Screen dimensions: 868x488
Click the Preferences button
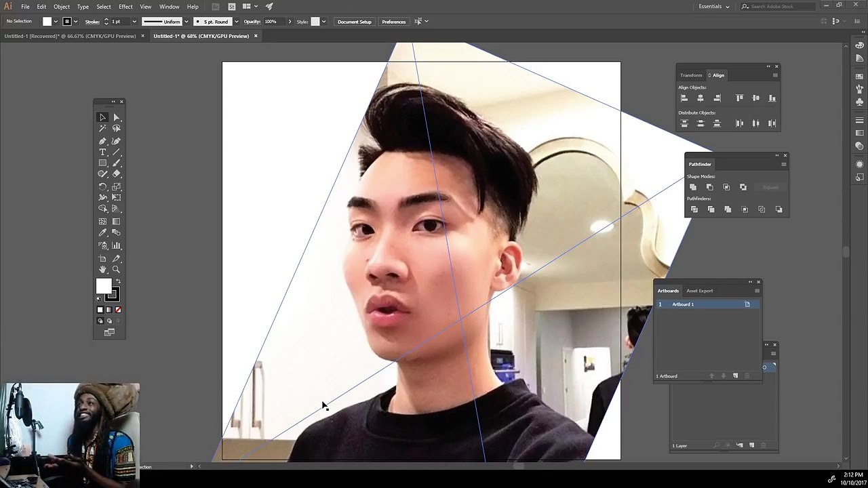[x=393, y=22]
